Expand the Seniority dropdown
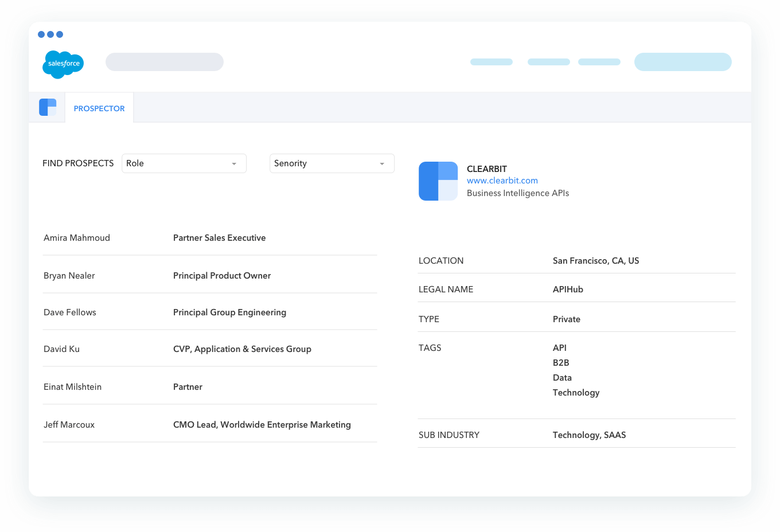 331,163
